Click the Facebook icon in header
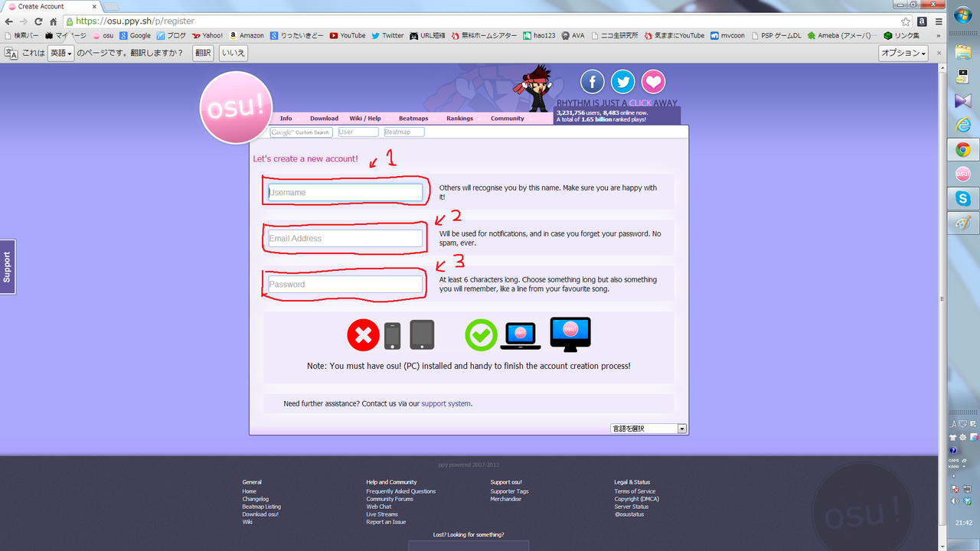The height and width of the screenshot is (551, 980). pyautogui.click(x=592, y=81)
